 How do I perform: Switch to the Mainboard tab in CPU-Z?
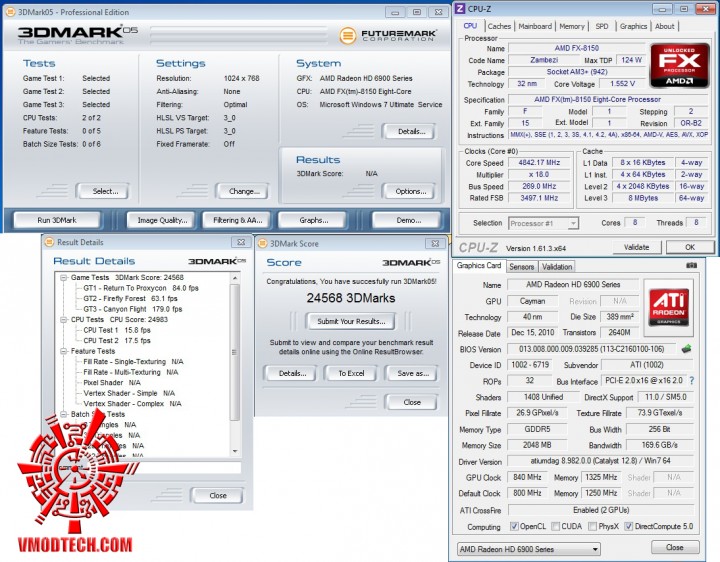point(535,26)
